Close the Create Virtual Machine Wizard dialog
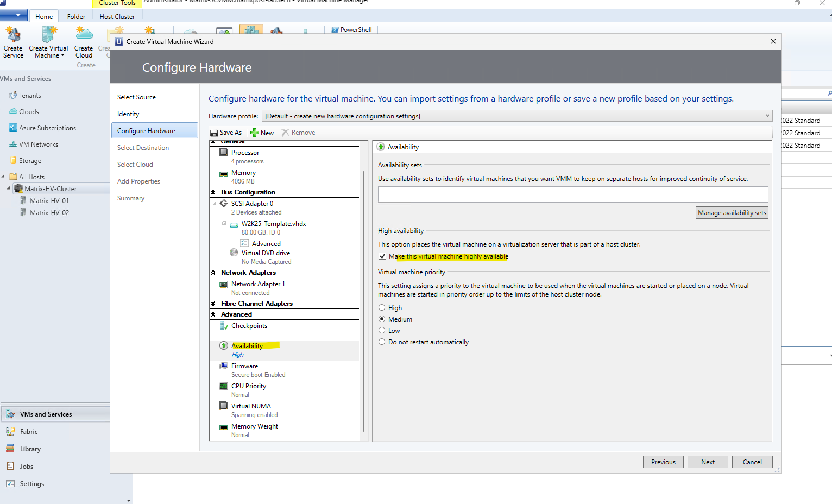This screenshot has width=832, height=504. pyautogui.click(x=773, y=41)
